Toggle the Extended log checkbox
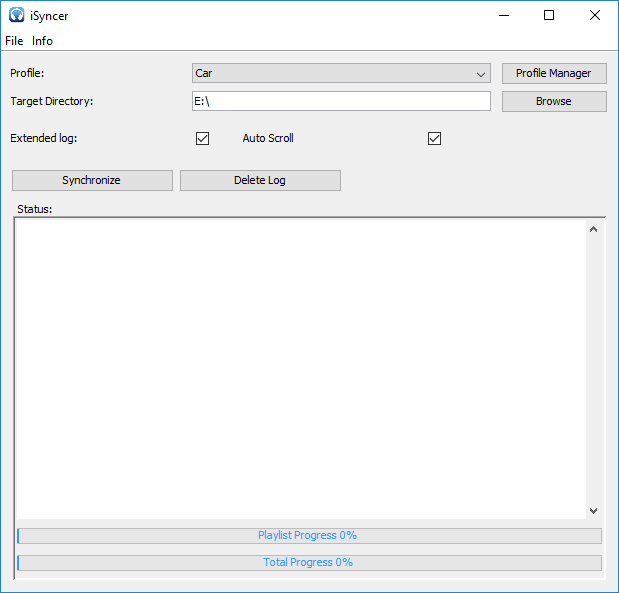 [203, 139]
